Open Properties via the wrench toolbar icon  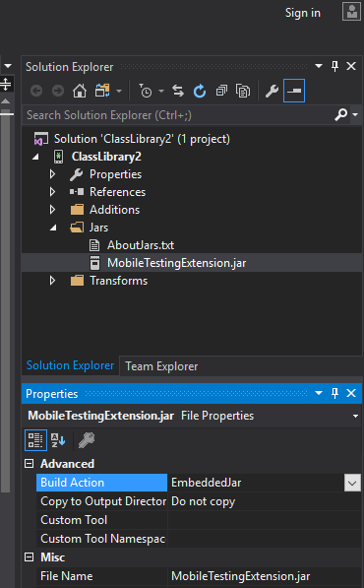(x=272, y=91)
